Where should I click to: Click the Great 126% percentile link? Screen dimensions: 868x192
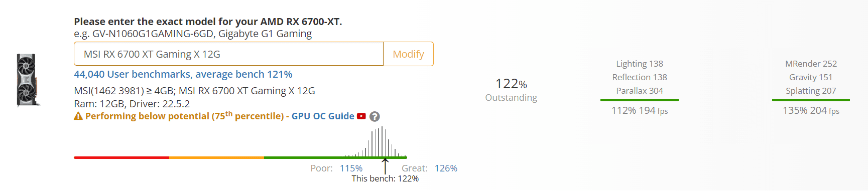446,168
